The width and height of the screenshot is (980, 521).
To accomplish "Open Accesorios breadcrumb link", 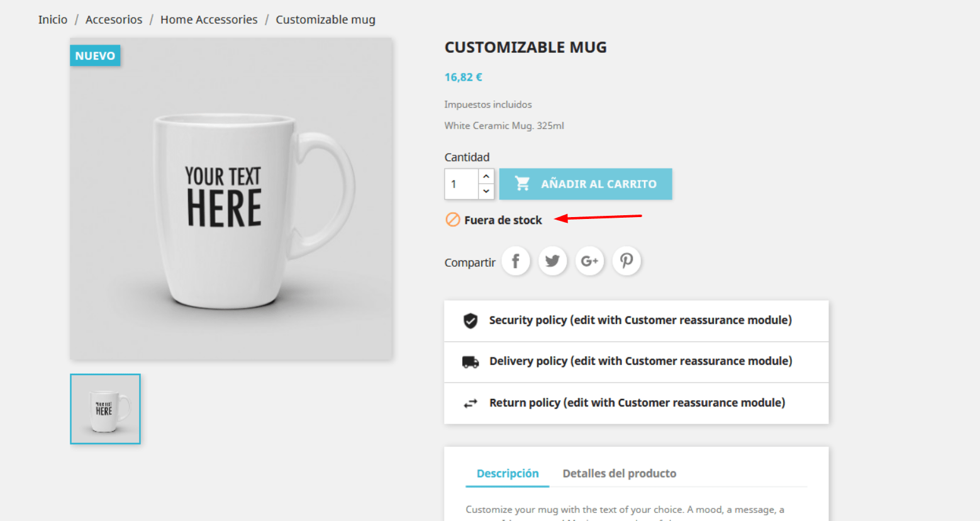I will click(114, 20).
